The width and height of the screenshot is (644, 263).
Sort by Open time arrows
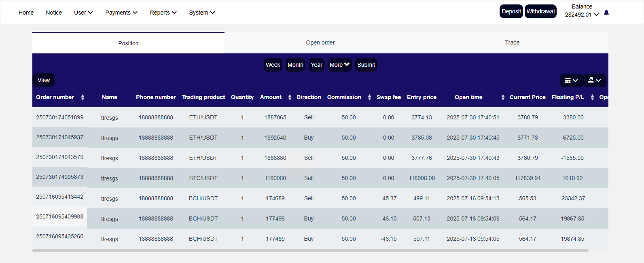point(503,98)
